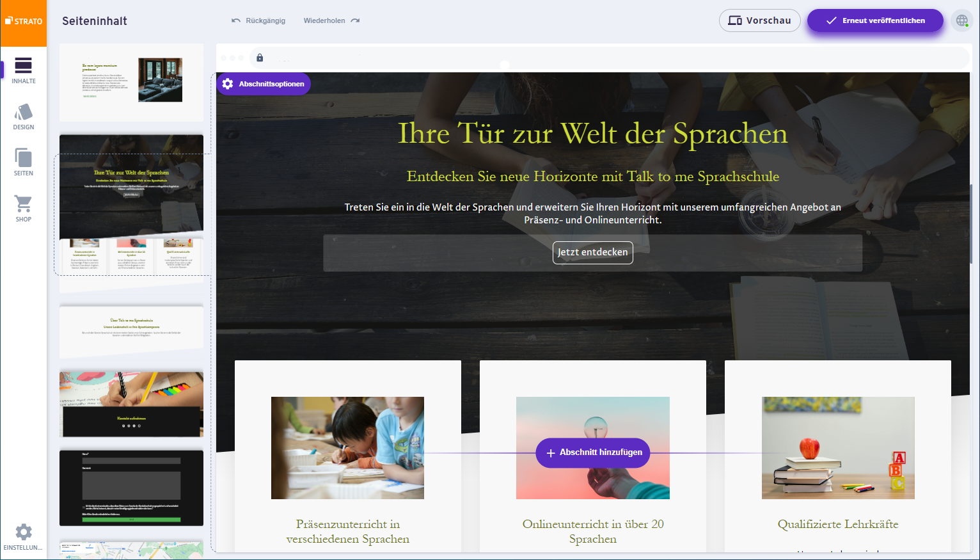
Task: Click Jetzt entdecken button
Action: [x=593, y=252]
